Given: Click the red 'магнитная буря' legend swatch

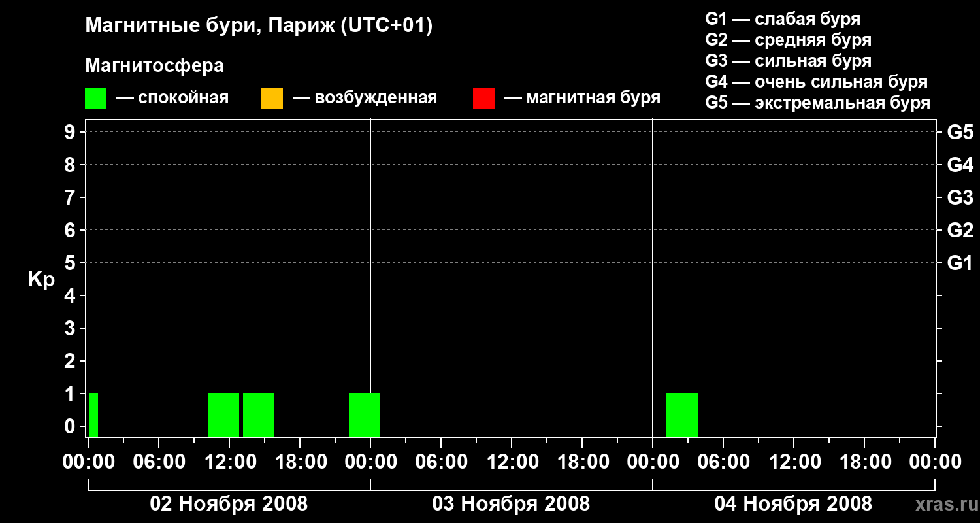Looking at the screenshot, I should point(483,99).
